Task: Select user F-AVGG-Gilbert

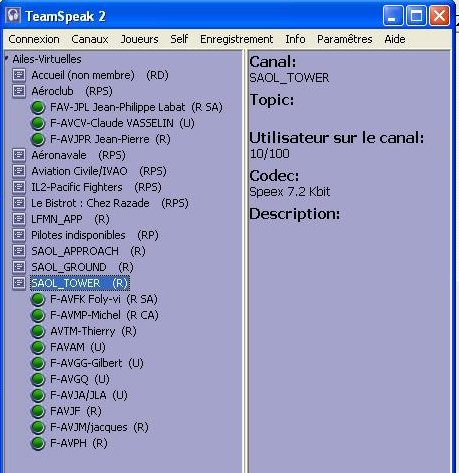Action: (97, 363)
